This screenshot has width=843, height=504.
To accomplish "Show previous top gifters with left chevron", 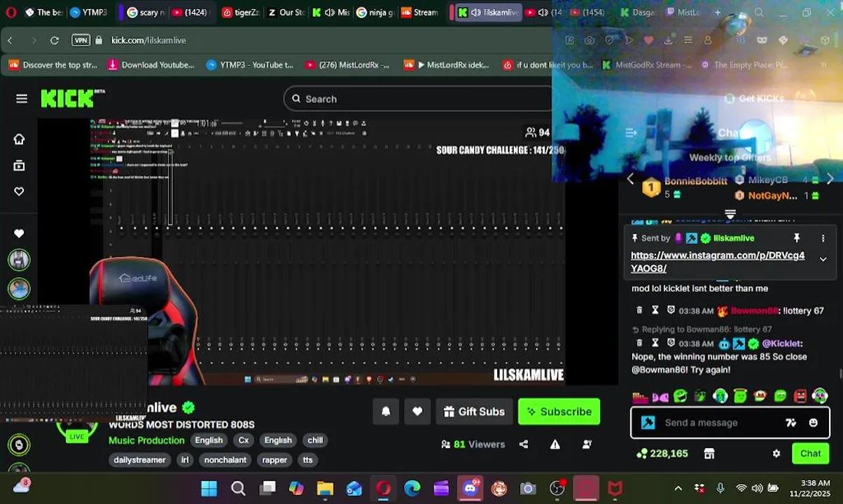I will coord(630,179).
